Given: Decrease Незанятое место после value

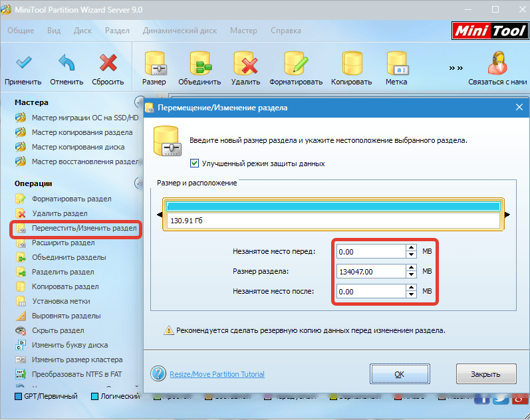Looking at the screenshot, I should [x=411, y=294].
